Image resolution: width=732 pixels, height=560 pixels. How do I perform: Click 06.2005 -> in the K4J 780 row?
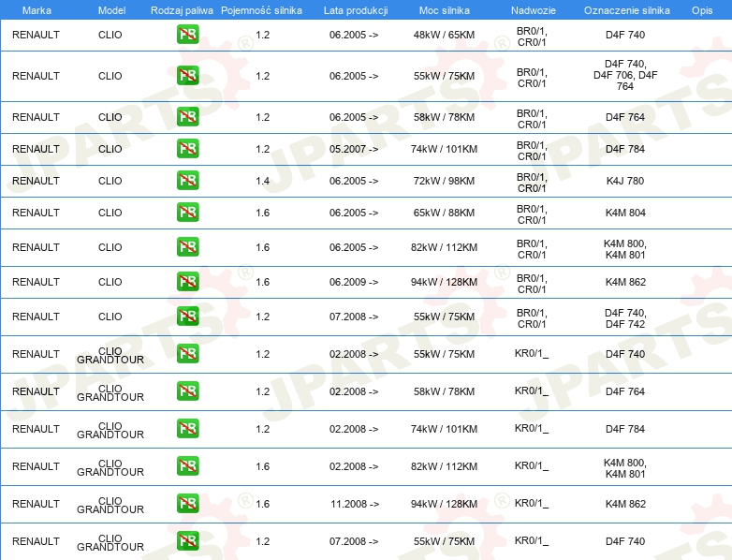(354, 181)
